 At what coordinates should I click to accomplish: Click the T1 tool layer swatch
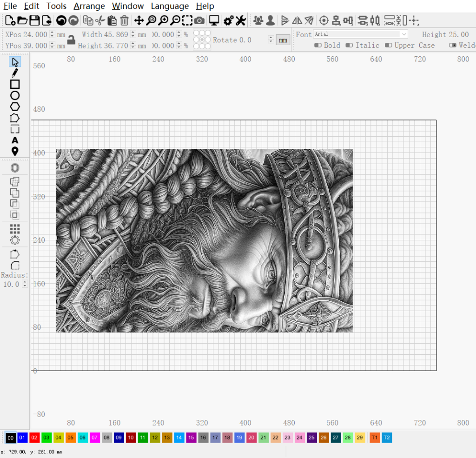click(x=375, y=438)
